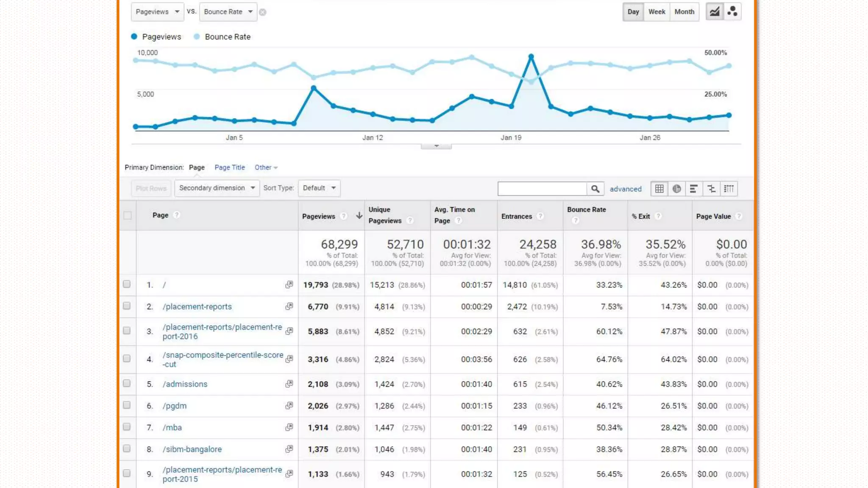Click the Page Title dimension link
The height and width of the screenshot is (488, 868).
click(x=229, y=167)
